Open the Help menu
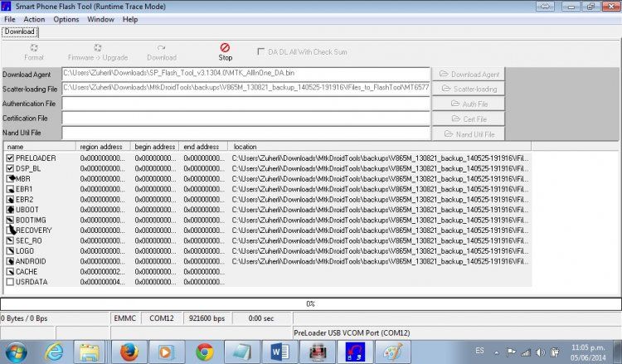622x364 pixels. pyautogui.click(x=130, y=19)
